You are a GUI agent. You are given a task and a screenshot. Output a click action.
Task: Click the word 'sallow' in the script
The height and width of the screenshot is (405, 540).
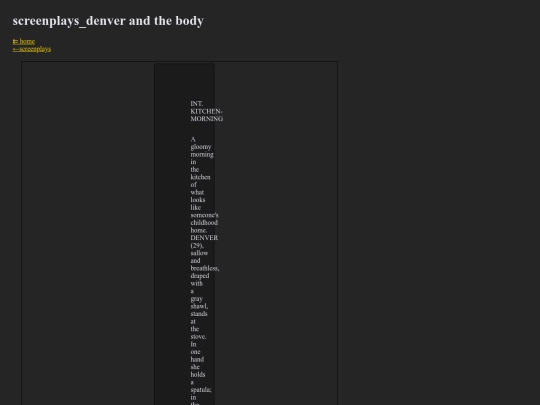(x=199, y=253)
